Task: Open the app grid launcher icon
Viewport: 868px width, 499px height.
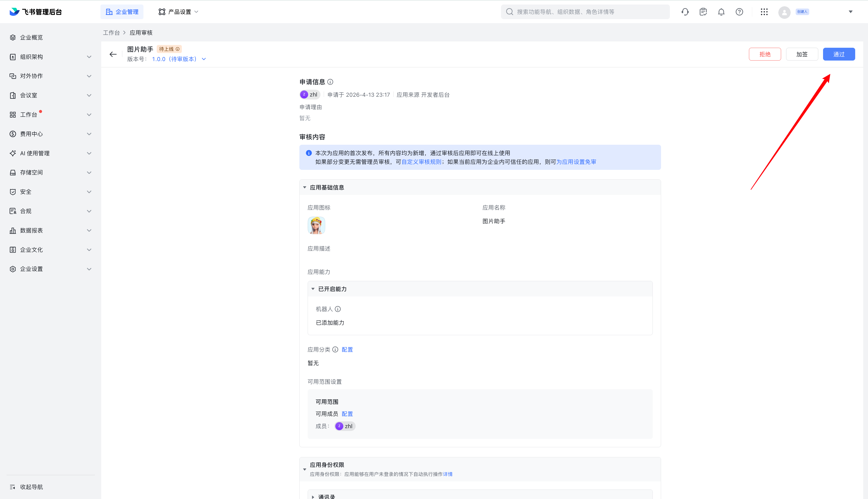Action: [764, 12]
